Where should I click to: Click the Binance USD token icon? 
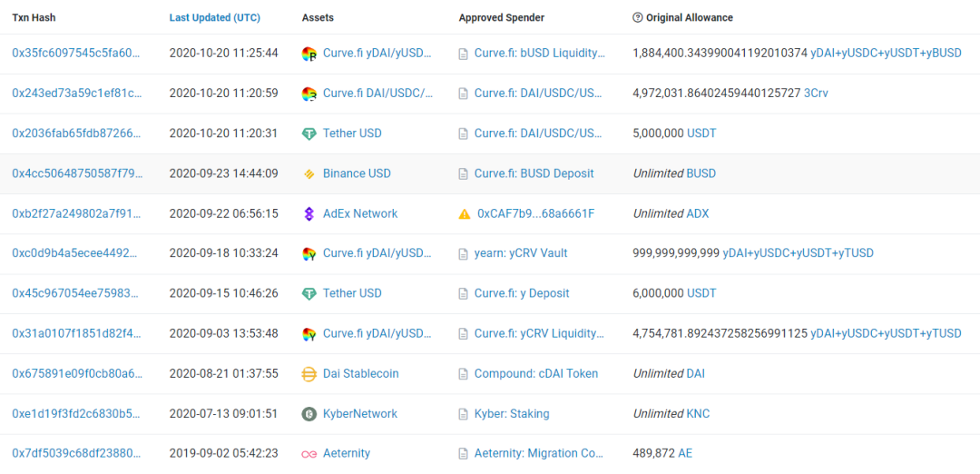click(x=309, y=173)
